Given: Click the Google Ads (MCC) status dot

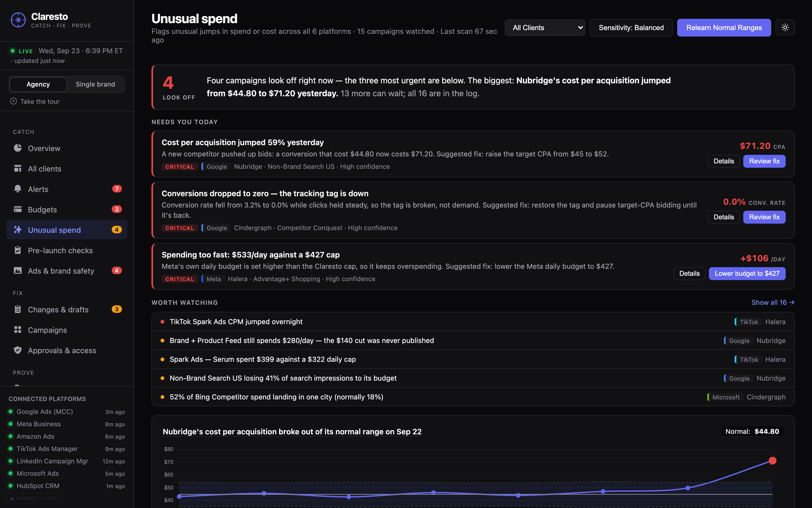Looking at the screenshot, I should coord(10,412).
